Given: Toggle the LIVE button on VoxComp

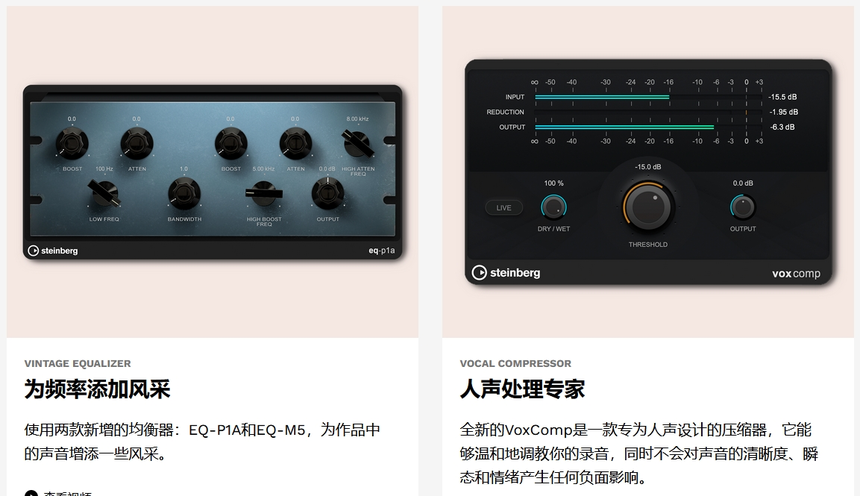Looking at the screenshot, I should [x=503, y=208].
